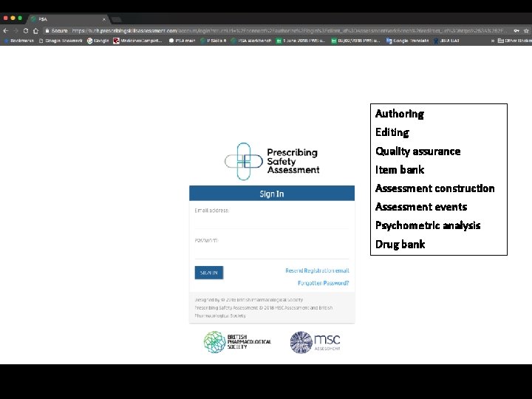Click the Email address field
This screenshot has height=399, width=532.
[x=272, y=222]
